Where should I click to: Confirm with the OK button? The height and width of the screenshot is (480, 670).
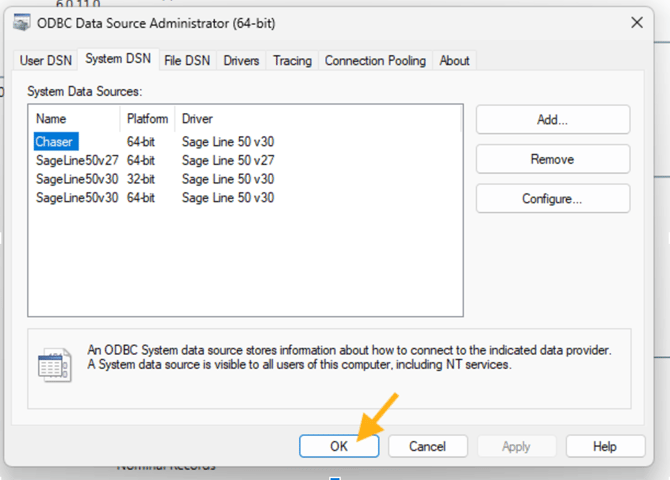pyautogui.click(x=339, y=446)
